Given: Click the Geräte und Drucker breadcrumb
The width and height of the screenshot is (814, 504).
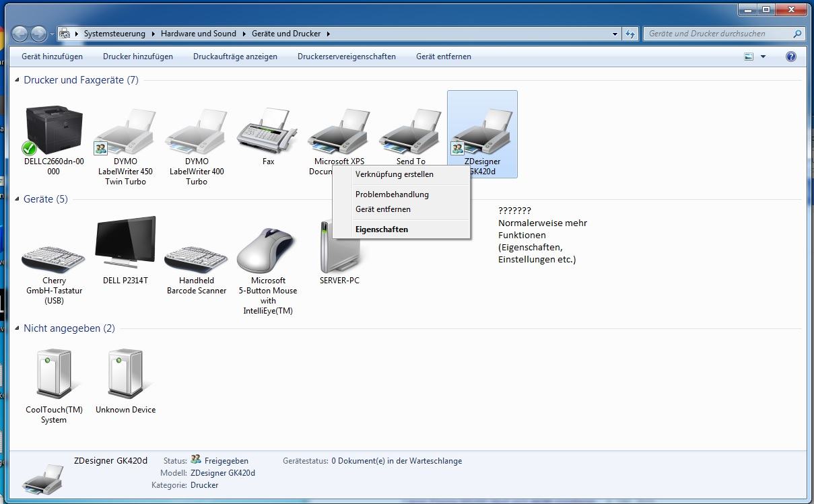Looking at the screenshot, I should click(x=286, y=34).
